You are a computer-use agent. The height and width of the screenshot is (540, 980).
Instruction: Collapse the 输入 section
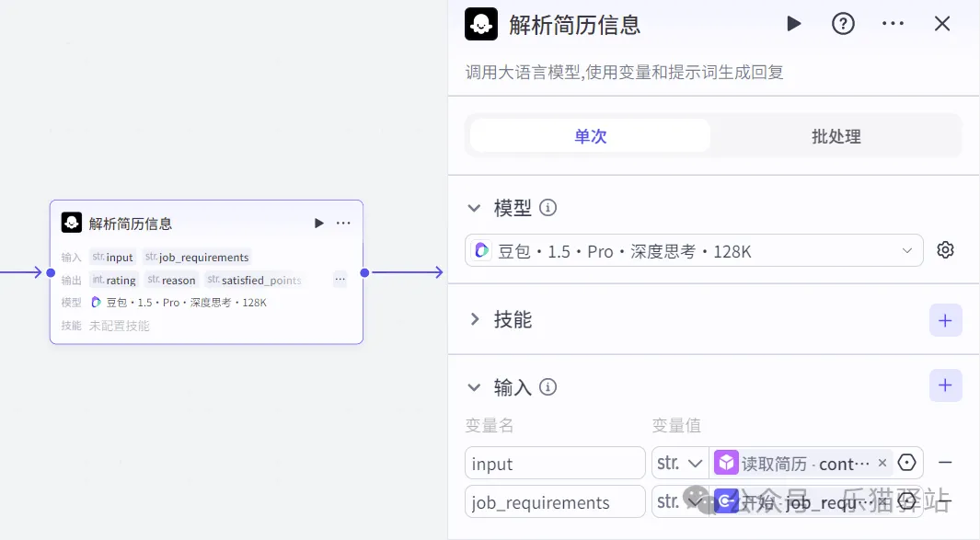[x=475, y=387]
